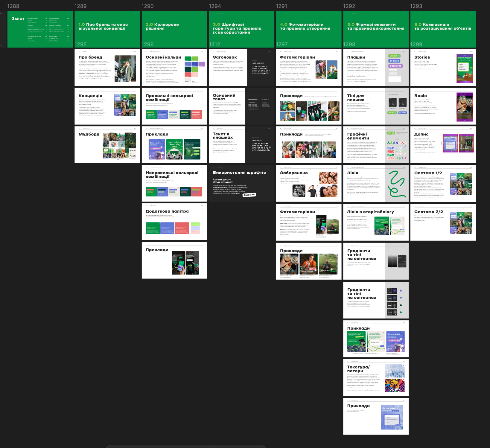
Task: Select the Лінія в сторітейлінгу slide
Action: coord(375,222)
